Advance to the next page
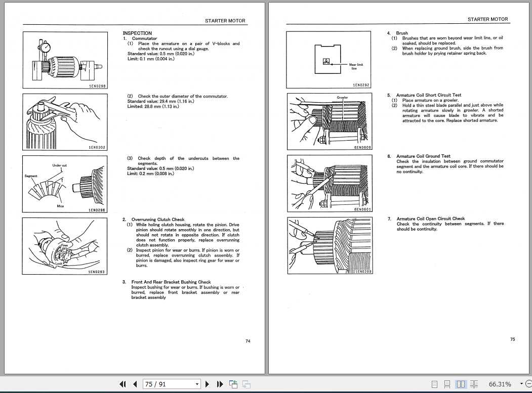Screen dimensions: 532x393 click(x=207, y=384)
